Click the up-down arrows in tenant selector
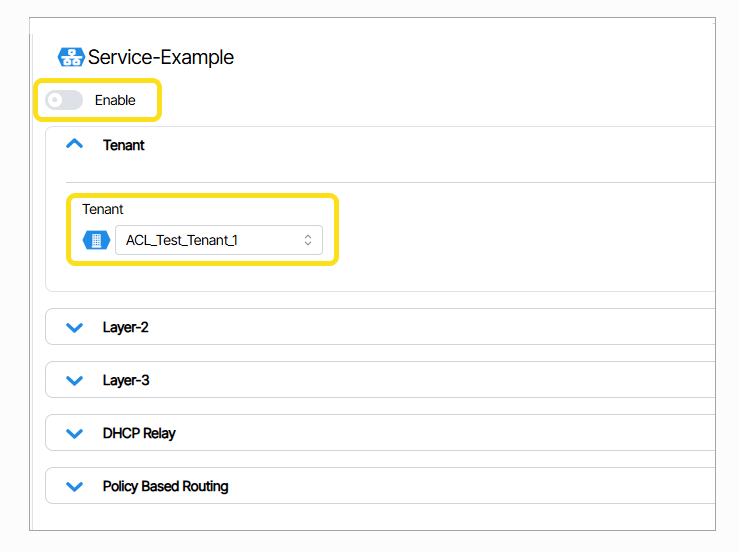Screen dimensions: 738x552 click(308, 240)
